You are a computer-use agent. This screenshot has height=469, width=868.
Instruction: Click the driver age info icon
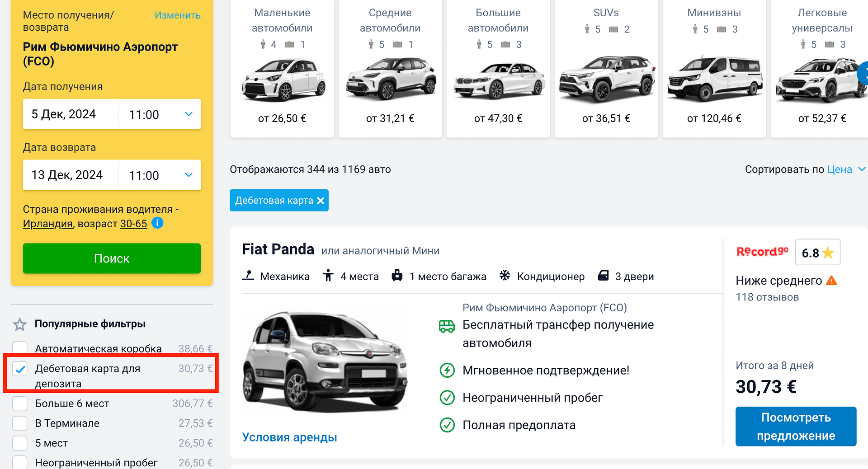(x=157, y=223)
